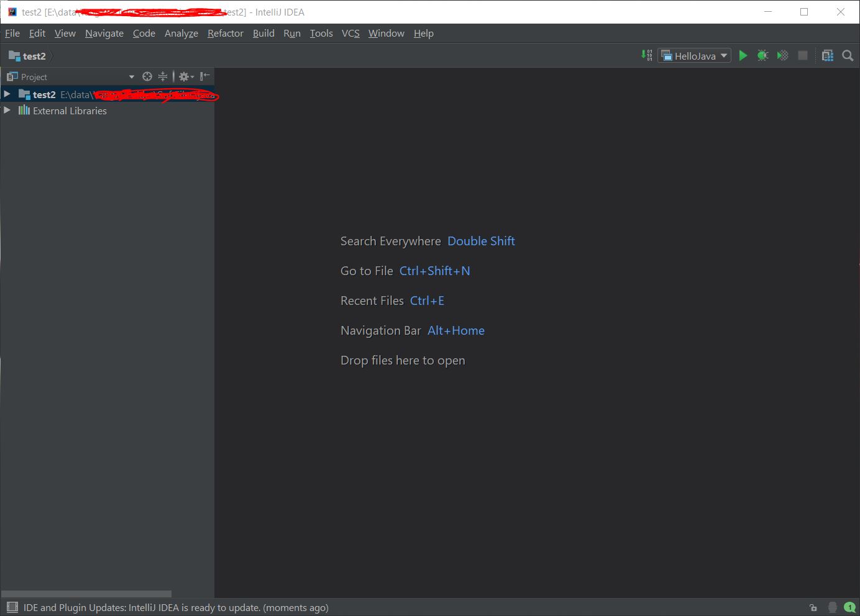Collapse all nodes in Project panel

pyautogui.click(x=163, y=76)
